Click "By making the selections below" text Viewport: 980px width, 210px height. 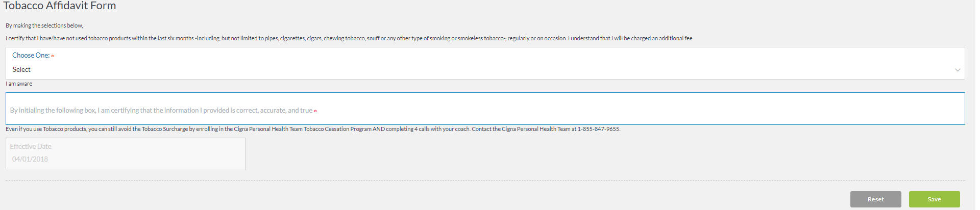(x=44, y=25)
